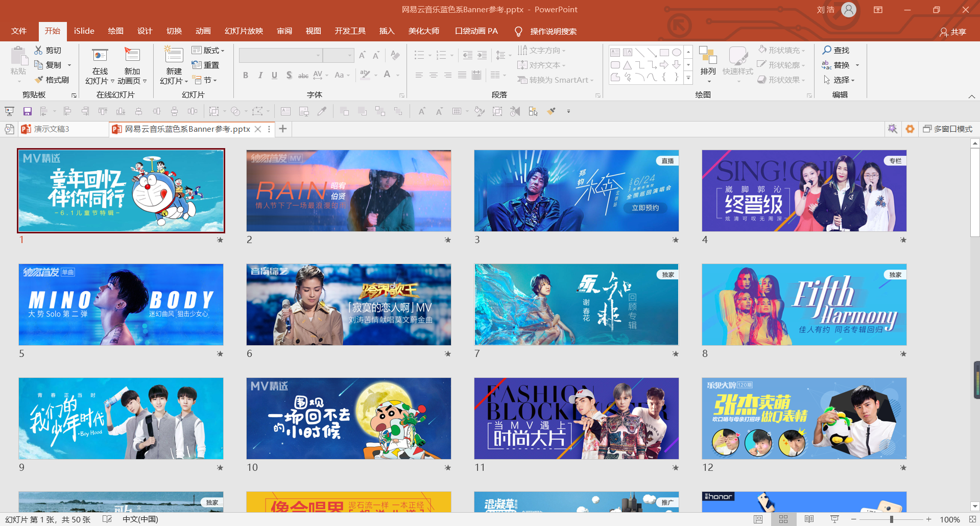
Task: Click the lightbulb Tell Me icon
Action: (518, 31)
